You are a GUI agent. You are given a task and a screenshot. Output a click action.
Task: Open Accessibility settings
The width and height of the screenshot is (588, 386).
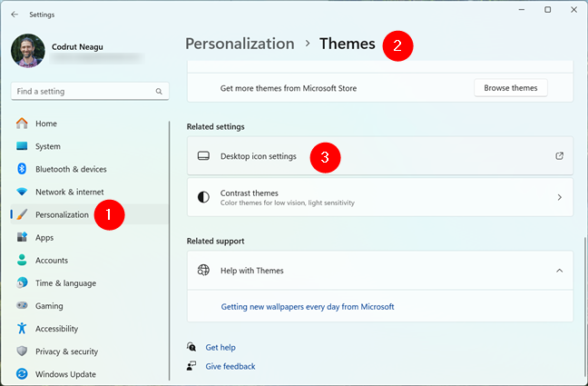90,329
